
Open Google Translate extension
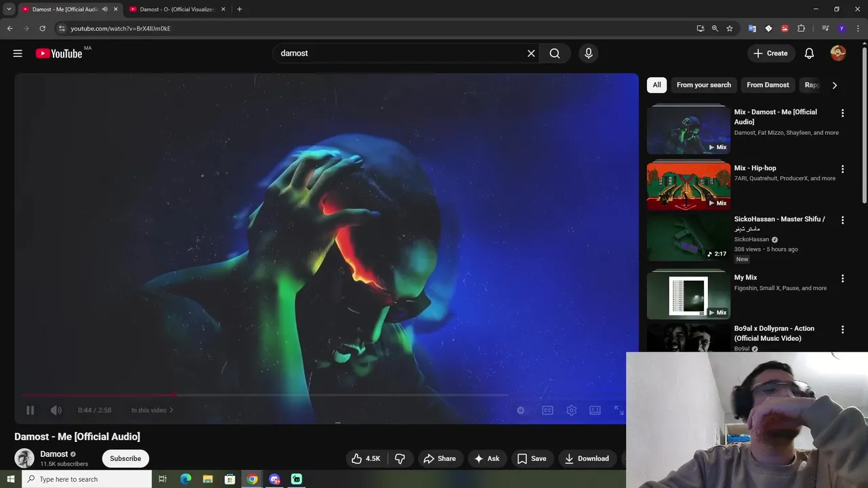[752, 28]
